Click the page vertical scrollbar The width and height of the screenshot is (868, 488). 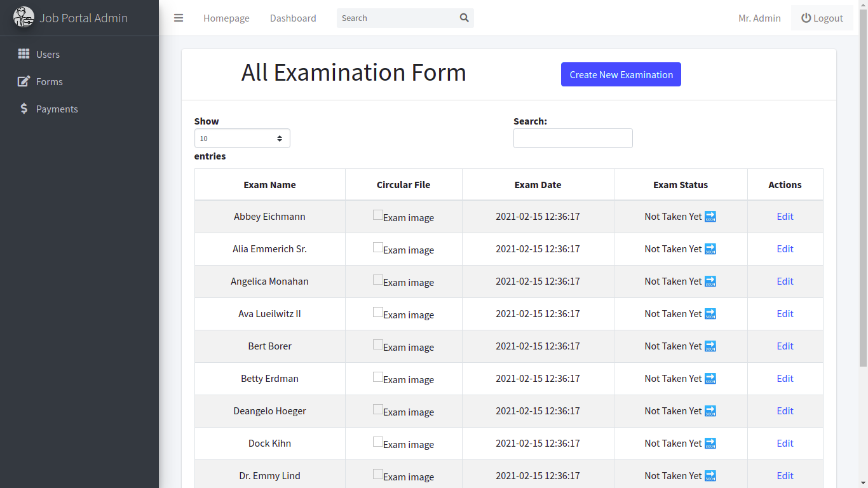coord(863,191)
